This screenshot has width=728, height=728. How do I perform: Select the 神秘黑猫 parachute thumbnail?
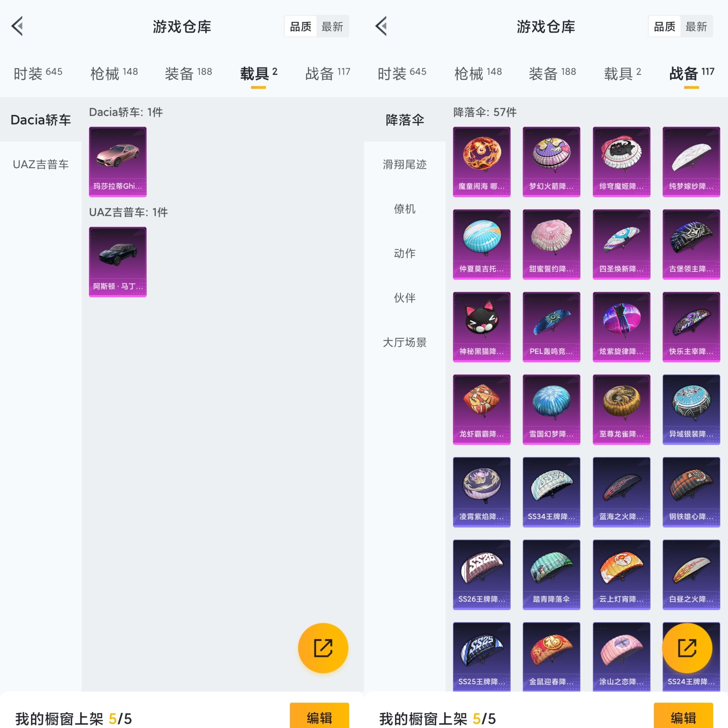point(481,326)
